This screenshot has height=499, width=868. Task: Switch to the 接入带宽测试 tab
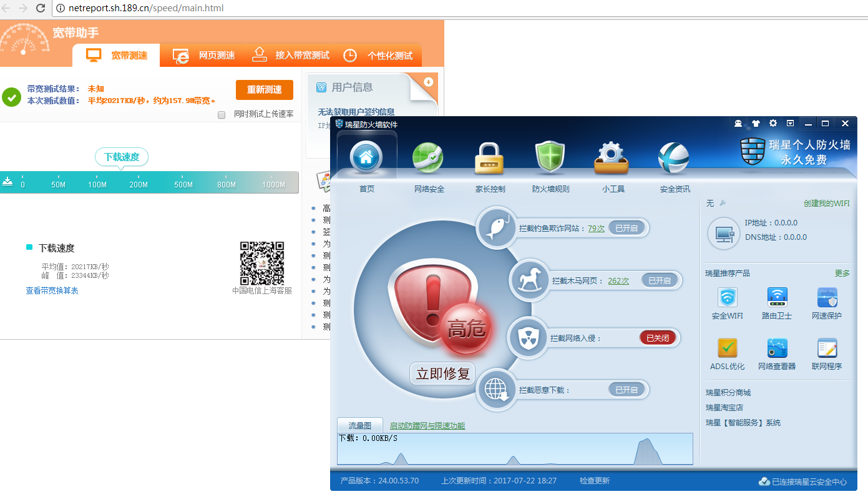(290, 56)
